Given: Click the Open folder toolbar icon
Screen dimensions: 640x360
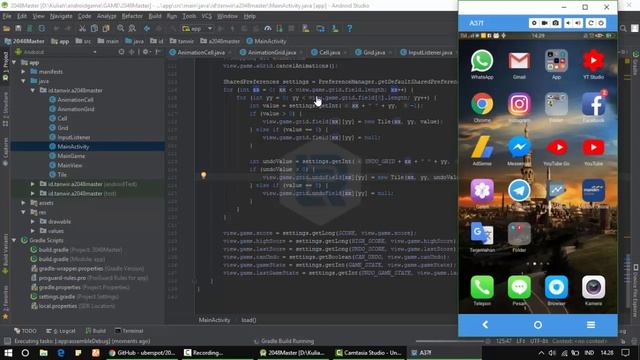Looking at the screenshot, I should pyautogui.click(x=6, y=29).
